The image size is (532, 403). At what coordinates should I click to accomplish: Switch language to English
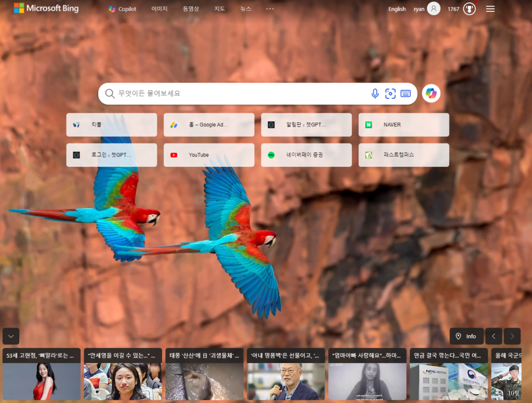396,9
